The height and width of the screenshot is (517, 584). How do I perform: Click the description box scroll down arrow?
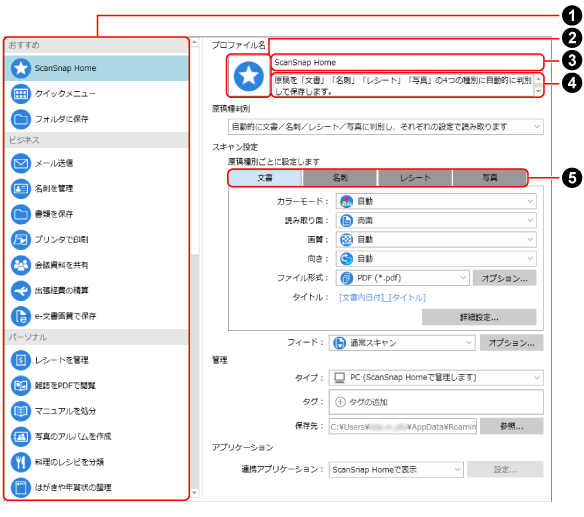click(x=538, y=91)
